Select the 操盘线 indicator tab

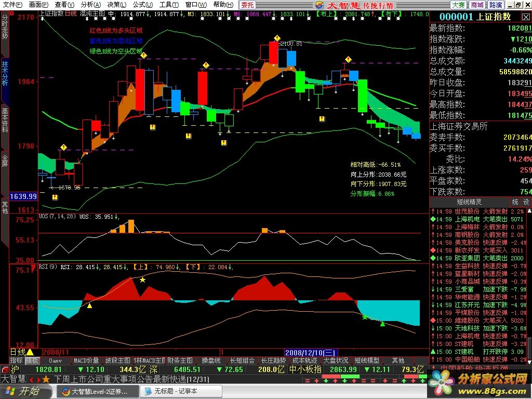(211, 361)
